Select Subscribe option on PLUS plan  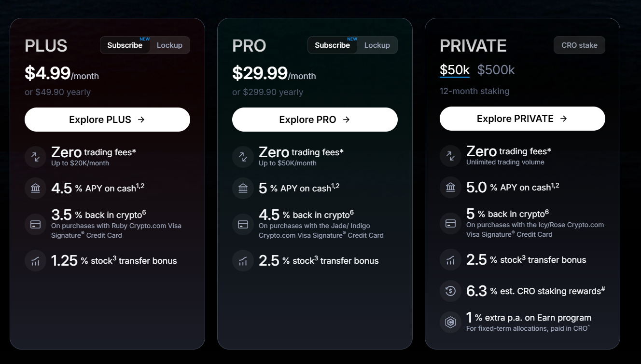125,45
